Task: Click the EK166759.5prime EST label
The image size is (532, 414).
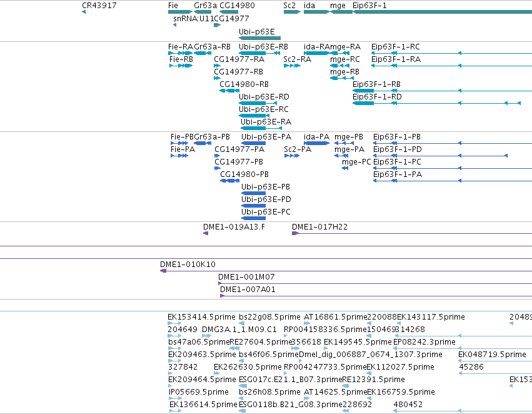Action: click(x=401, y=392)
